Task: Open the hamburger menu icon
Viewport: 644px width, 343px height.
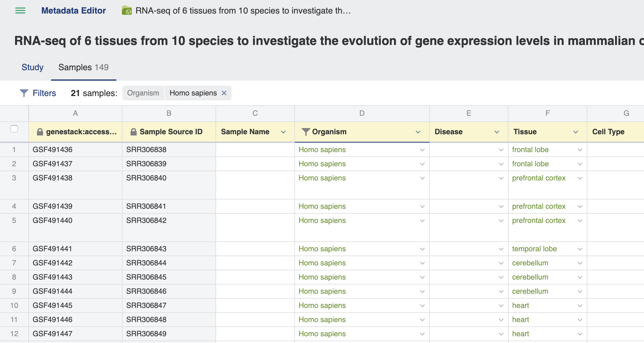Action: click(20, 11)
